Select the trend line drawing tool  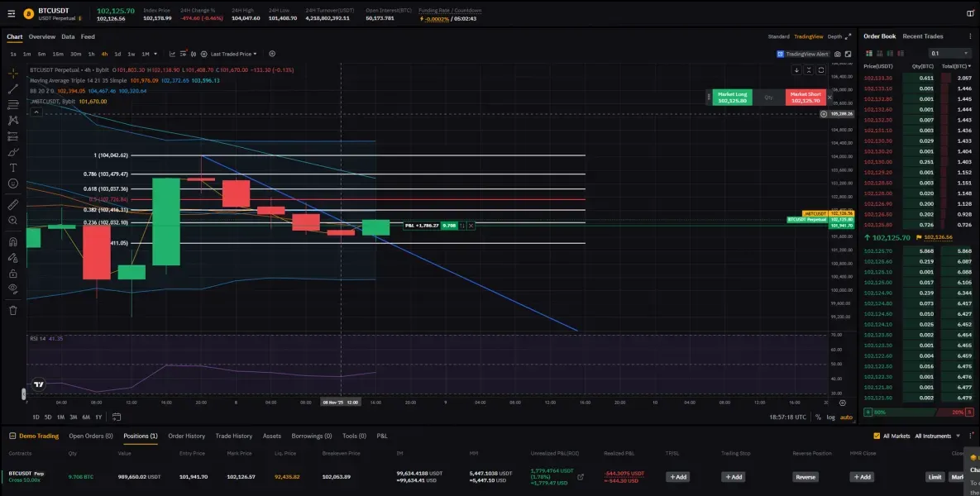click(x=13, y=88)
